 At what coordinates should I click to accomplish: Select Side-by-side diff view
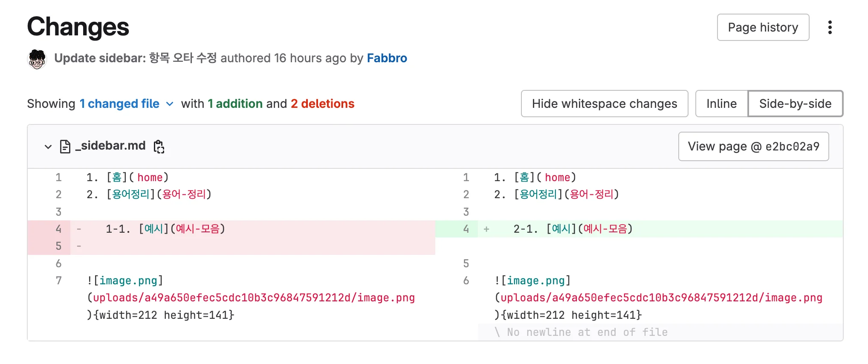point(795,104)
